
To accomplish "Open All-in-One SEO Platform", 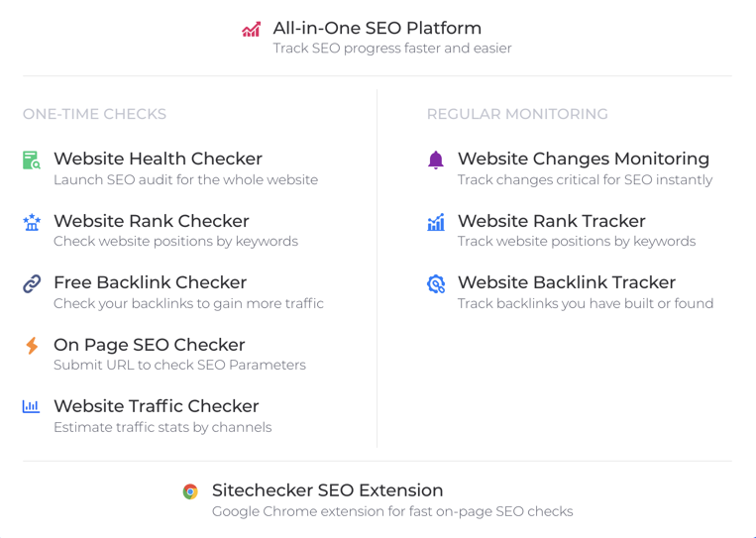I will coord(378,28).
